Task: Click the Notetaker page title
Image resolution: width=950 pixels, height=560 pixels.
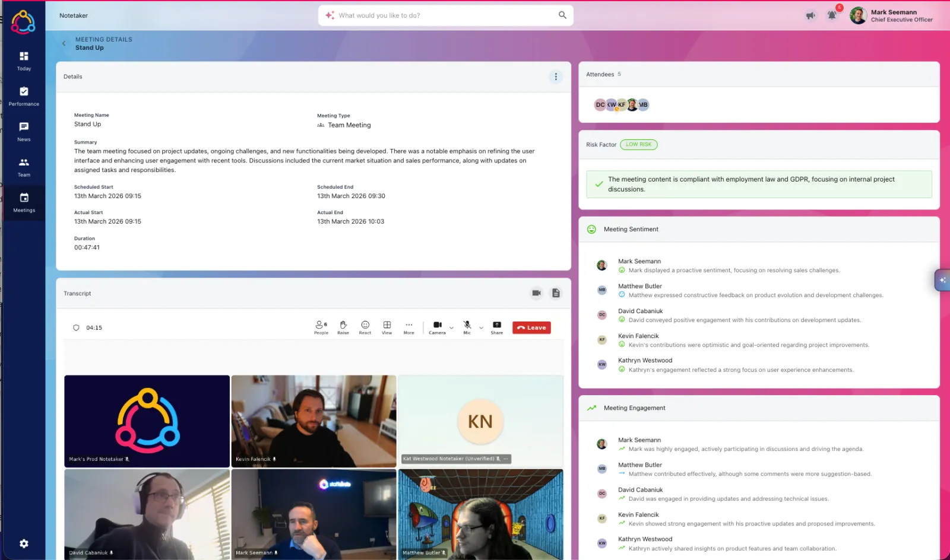Action: click(74, 15)
